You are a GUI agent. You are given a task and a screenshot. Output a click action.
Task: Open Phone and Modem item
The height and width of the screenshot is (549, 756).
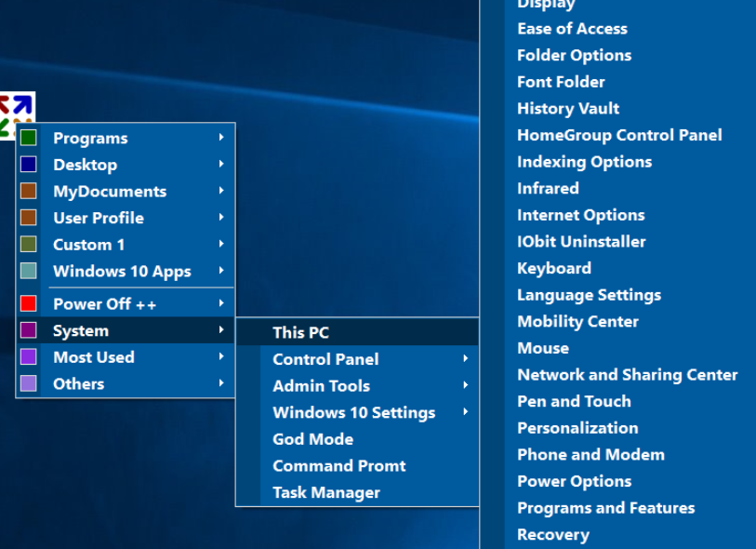tap(590, 454)
